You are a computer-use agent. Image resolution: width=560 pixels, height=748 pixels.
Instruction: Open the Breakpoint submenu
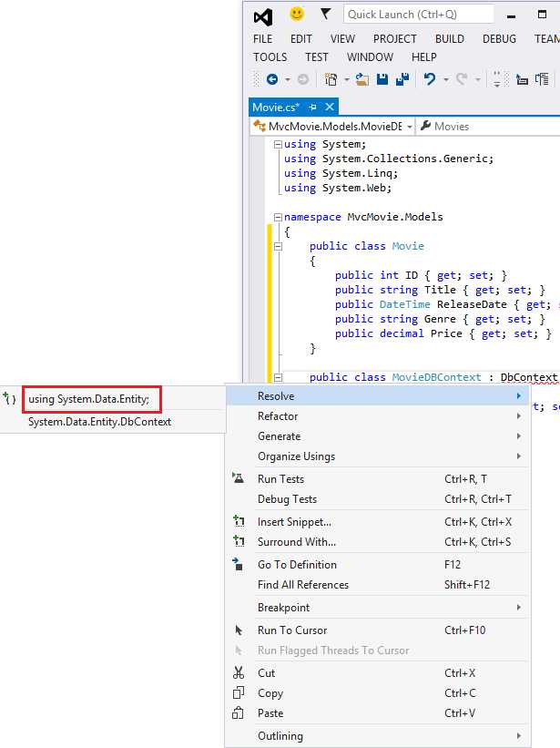(x=378, y=608)
